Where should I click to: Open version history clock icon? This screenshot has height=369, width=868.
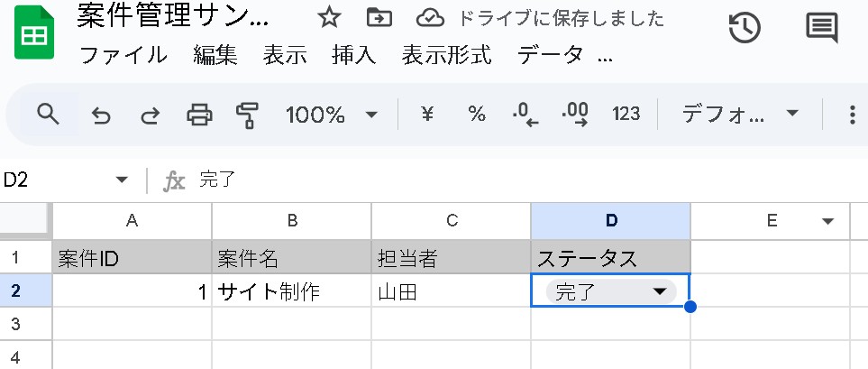745,28
